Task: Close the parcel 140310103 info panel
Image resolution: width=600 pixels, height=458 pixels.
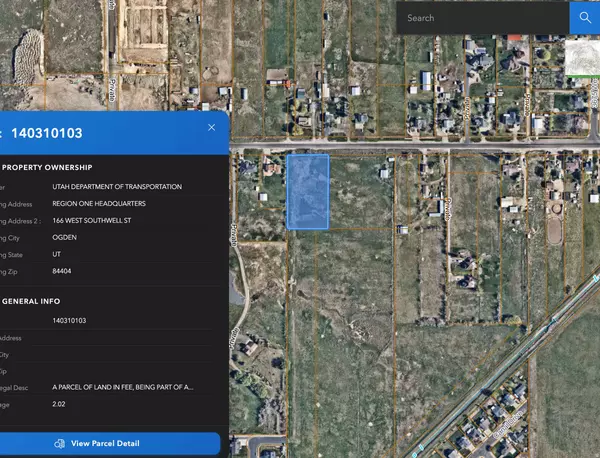Action: tap(211, 128)
